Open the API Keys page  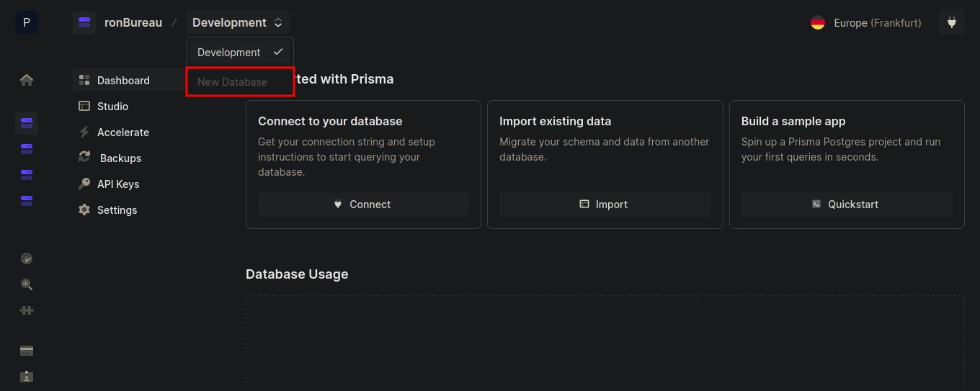[x=117, y=184]
